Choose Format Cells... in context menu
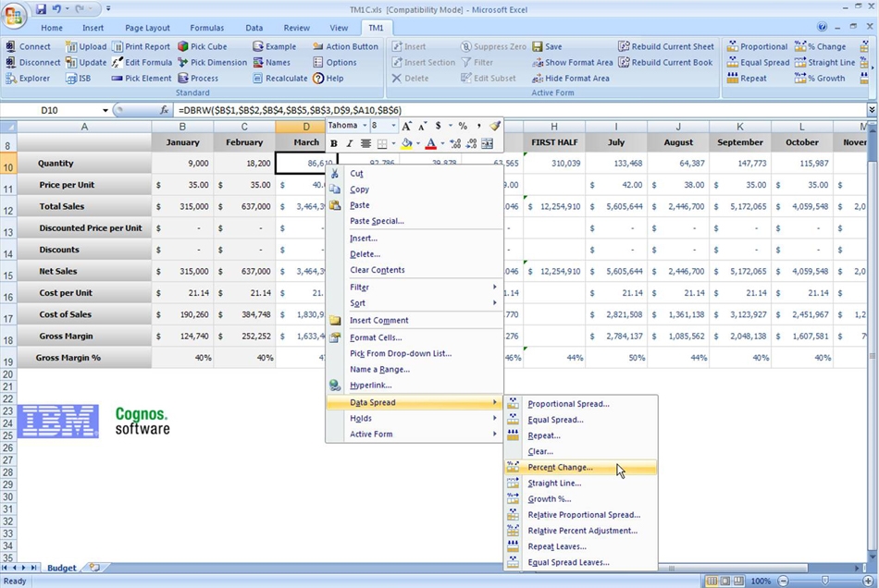Screen dimensions: 879x588 (415, 337)
